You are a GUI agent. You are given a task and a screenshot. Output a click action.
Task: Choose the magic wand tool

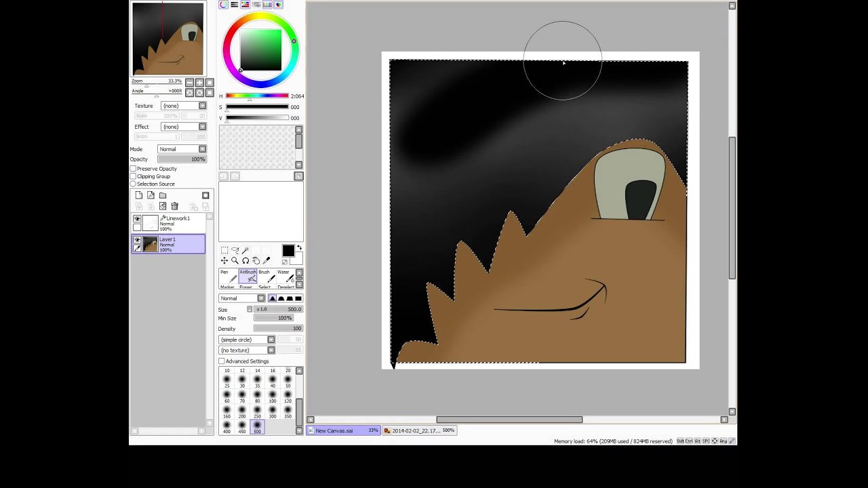(x=245, y=250)
